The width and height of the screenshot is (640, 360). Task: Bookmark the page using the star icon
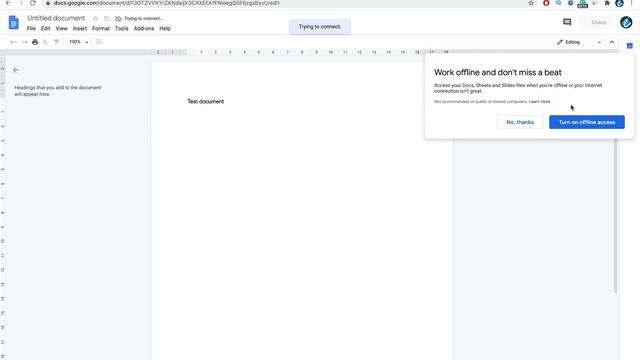pyautogui.click(x=531, y=3)
